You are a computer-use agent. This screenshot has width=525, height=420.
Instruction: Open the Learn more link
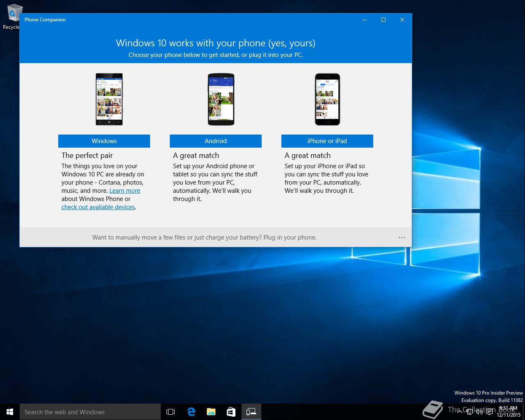point(125,191)
